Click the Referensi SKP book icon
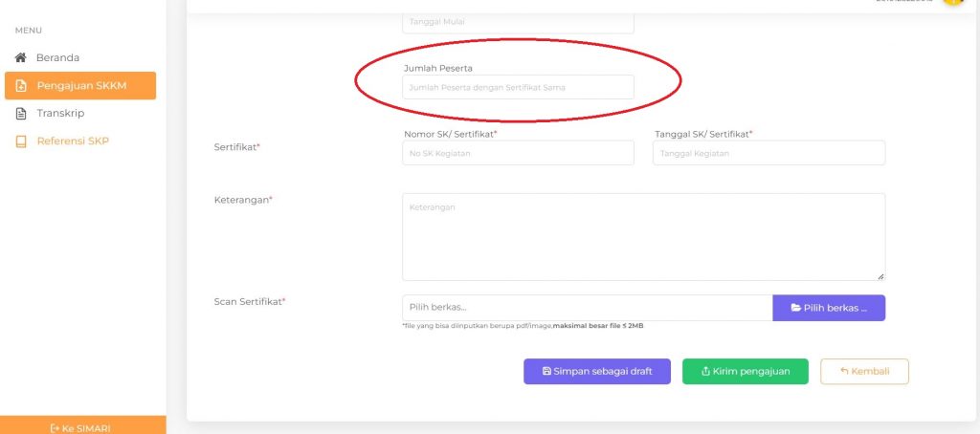 pyautogui.click(x=21, y=141)
